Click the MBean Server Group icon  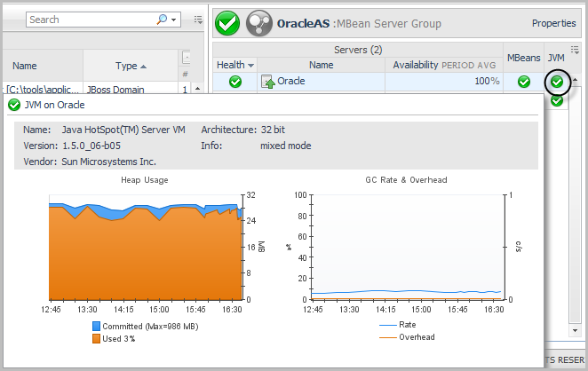[x=259, y=23]
